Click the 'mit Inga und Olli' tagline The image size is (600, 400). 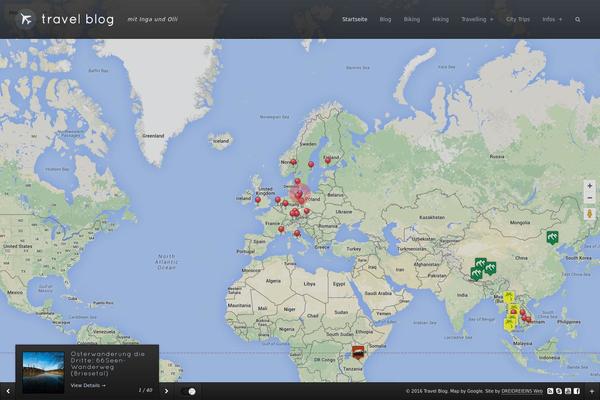[x=152, y=19]
